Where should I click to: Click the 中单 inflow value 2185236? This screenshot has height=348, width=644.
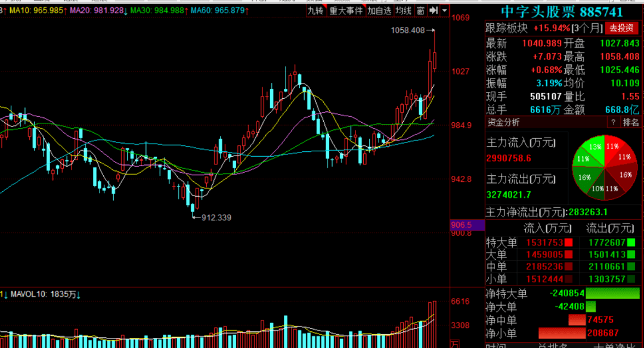[x=544, y=267]
